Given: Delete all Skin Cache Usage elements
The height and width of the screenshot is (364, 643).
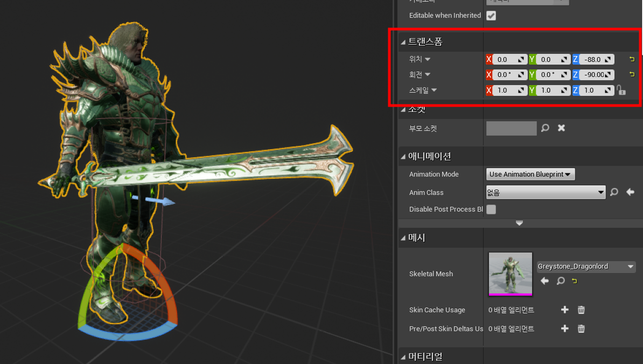Looking at the screenshot, I should pyautogui.click(x=581, y=310).
